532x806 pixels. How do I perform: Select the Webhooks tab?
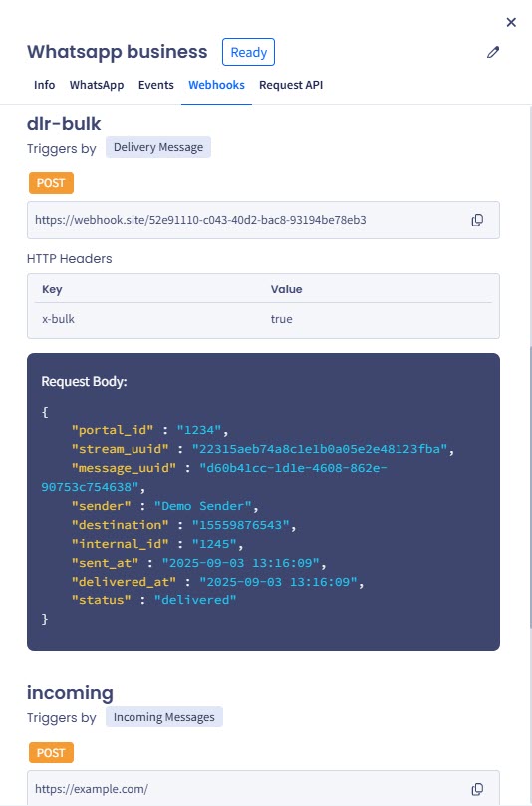pos(216,85)
